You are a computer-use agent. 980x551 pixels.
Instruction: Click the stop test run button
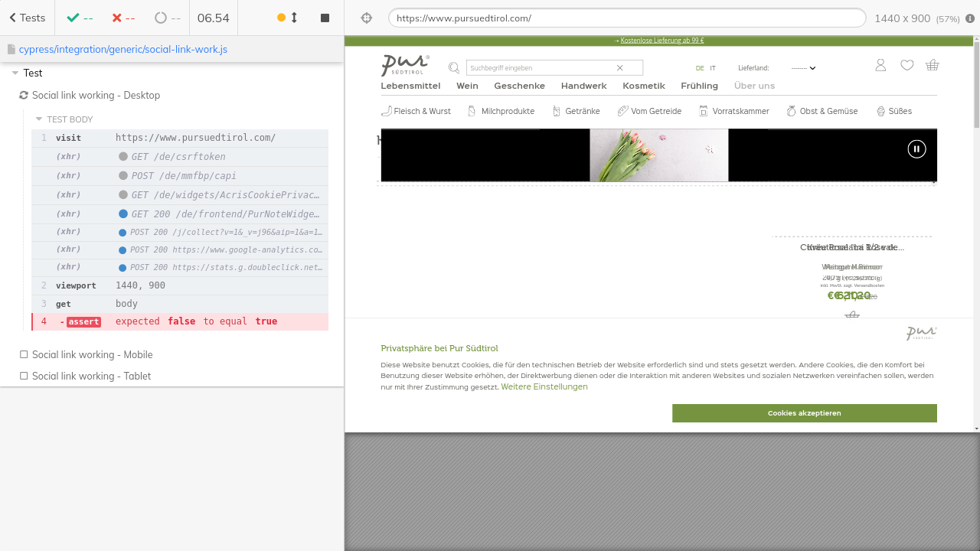click(x=325, y=18)
